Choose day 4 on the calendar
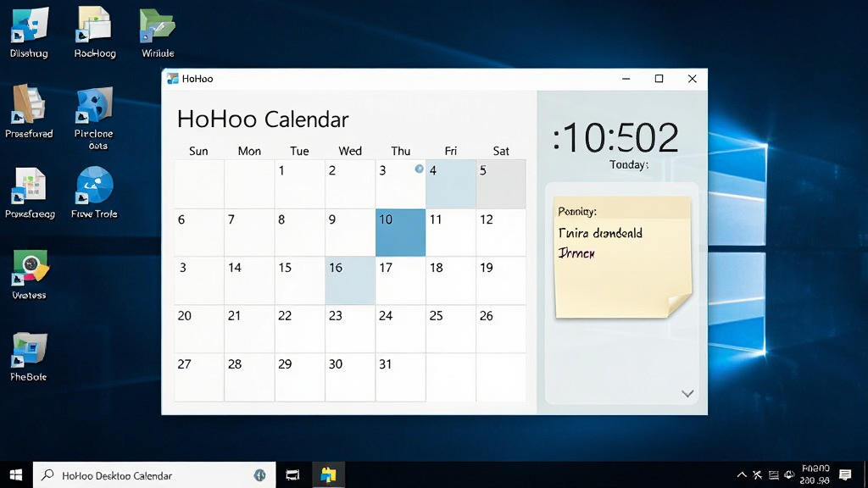 (x=451, y=184)
